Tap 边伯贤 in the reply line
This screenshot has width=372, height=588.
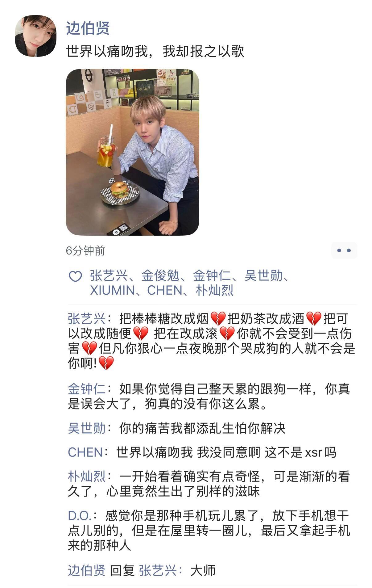pos(87,570)
